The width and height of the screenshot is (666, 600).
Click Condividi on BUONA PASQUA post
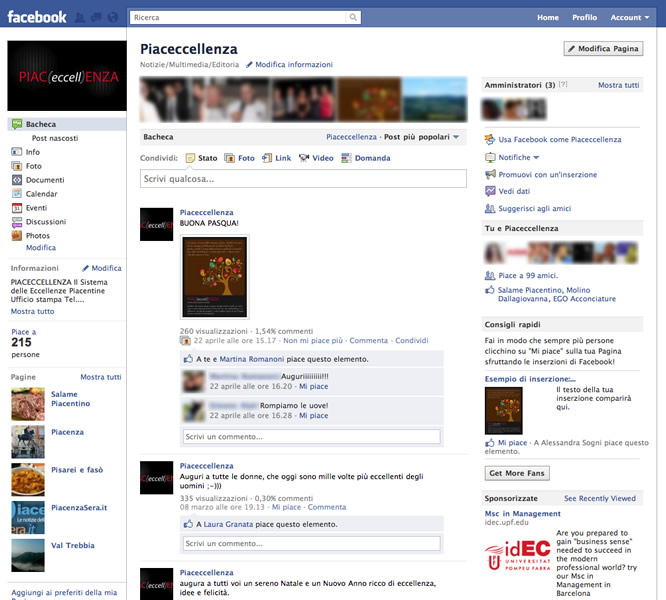[x=412, y=341]
